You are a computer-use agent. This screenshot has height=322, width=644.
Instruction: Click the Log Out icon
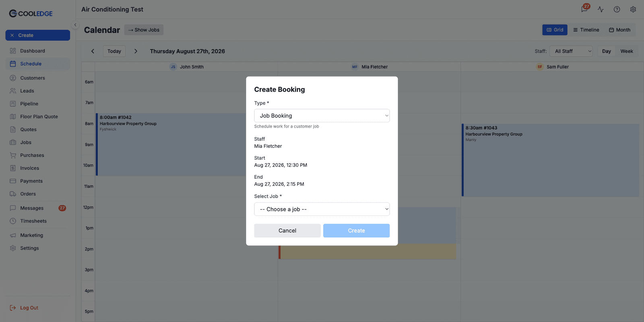pyautogui.click(x=13, y=308)
